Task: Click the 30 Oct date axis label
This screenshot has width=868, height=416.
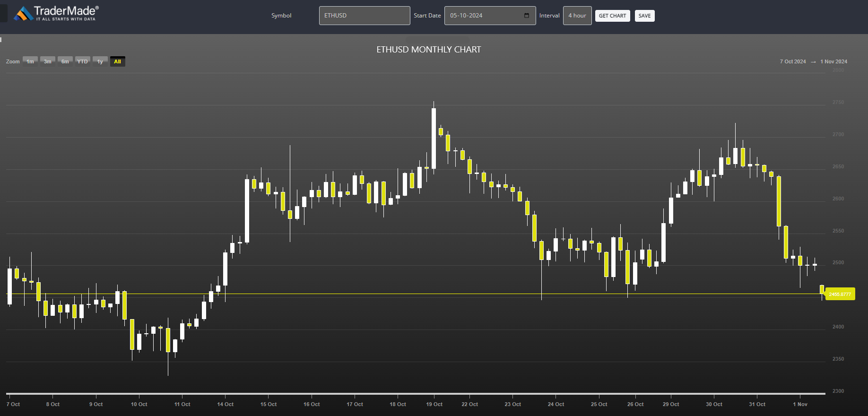Action: click(x=714, y=404)
